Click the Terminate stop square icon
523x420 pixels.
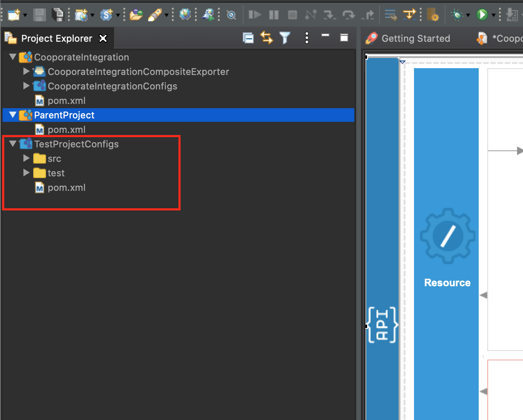point(293,15)
